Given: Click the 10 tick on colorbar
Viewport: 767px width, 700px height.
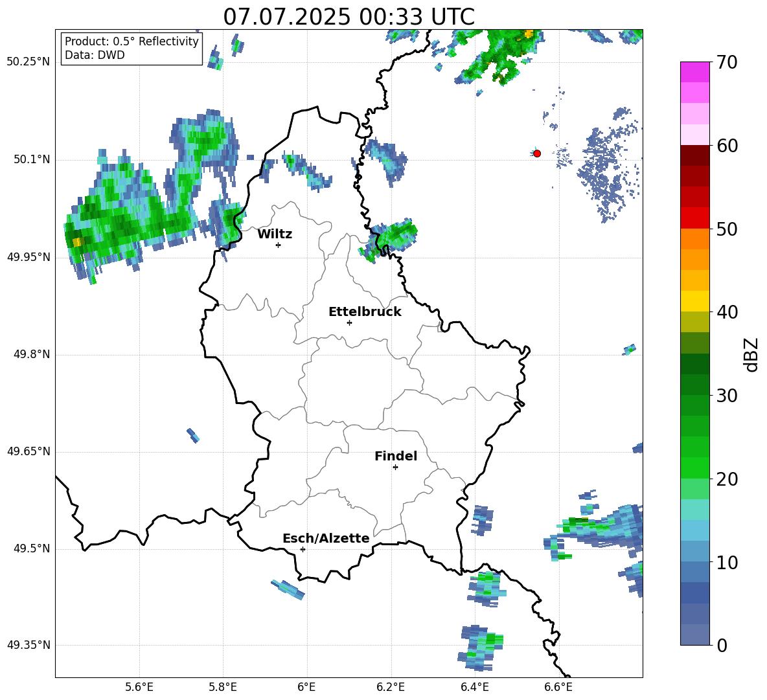Looking at the screenshot, I should pos(727,562).
